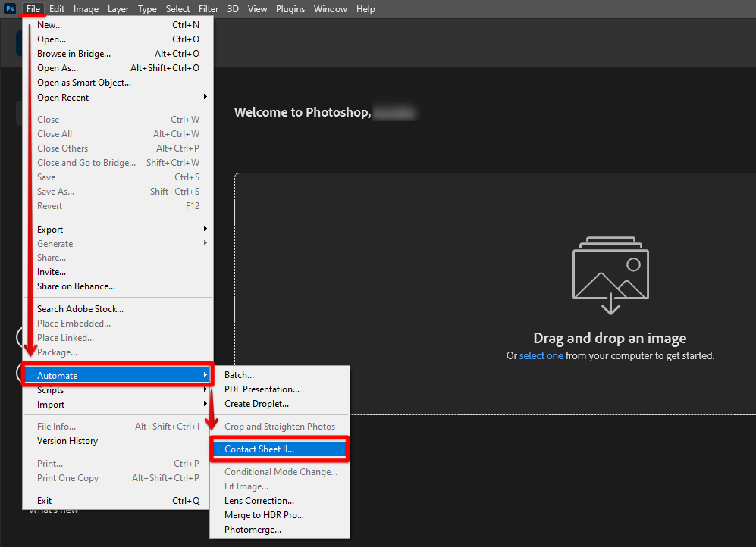Click the Save As... menu entry
756x547 pixels.
tap(118, 192)
